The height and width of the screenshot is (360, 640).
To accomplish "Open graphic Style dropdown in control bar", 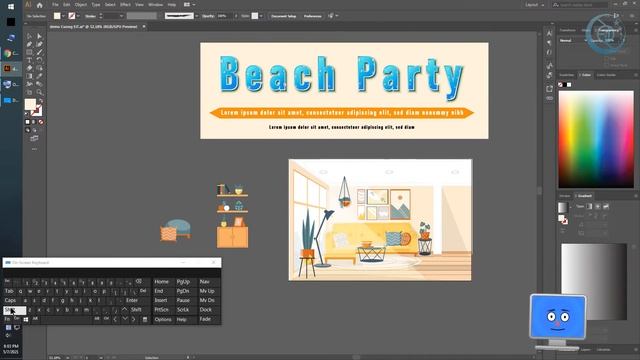I will [x=261, y=16].
